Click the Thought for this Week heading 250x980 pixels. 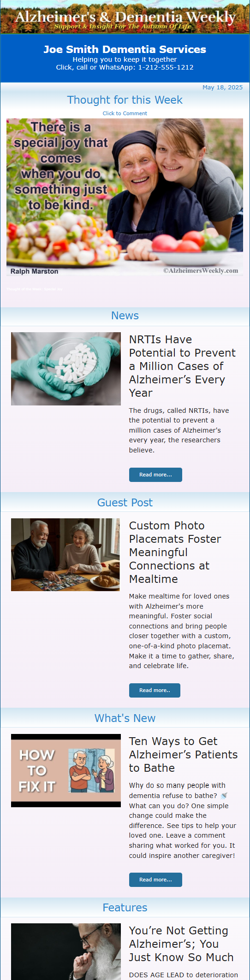point(125,100)
